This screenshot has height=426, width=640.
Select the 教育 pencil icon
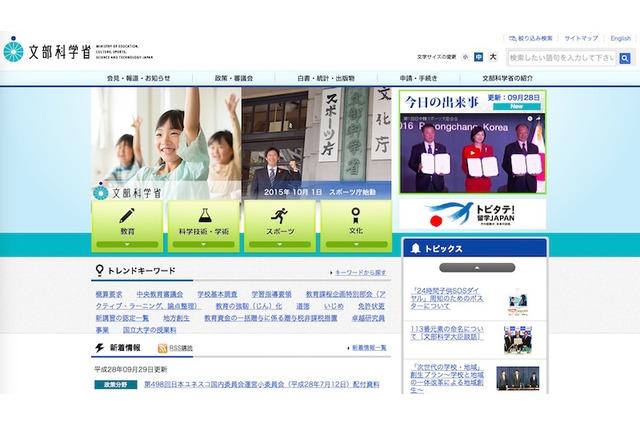click(x=127, y=216)
